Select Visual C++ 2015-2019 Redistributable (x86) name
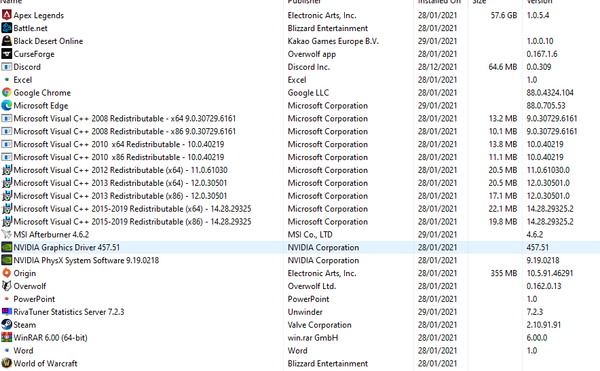 [132, 222]
